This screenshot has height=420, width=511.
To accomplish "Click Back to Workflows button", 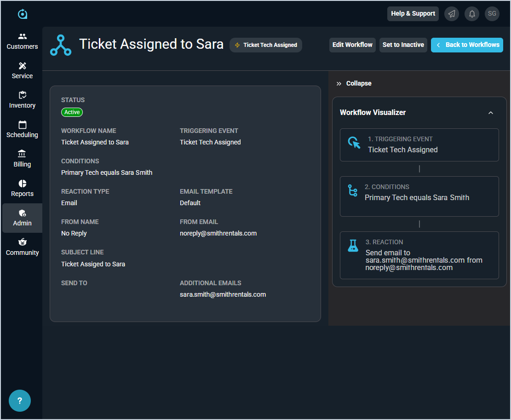I will (467, 45).
